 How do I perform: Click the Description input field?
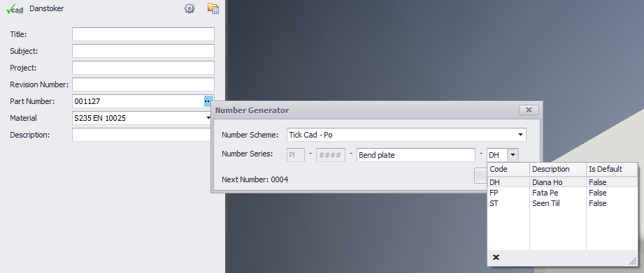[142, 135]
